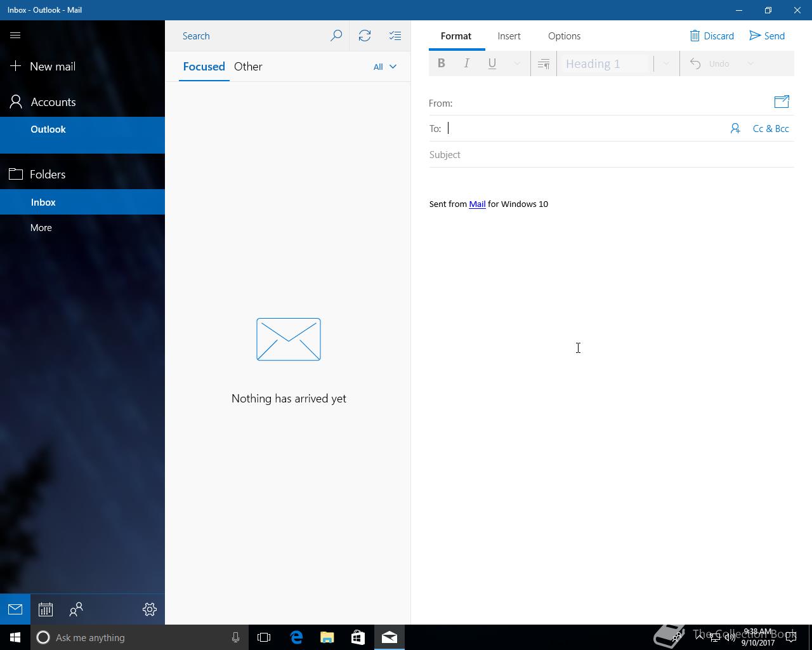Click the Subject field
This screenshot has width=812, height=650.
[x=612, y=154]
